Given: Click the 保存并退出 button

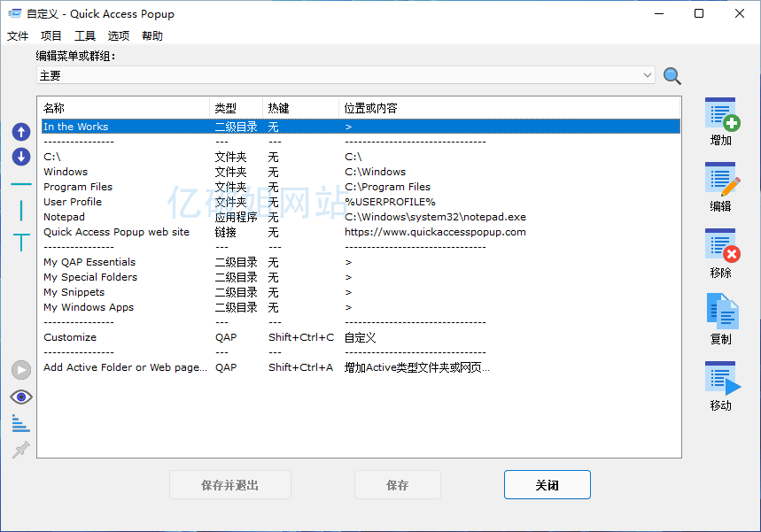Looking at the screenshot, I should pos(229,484).
